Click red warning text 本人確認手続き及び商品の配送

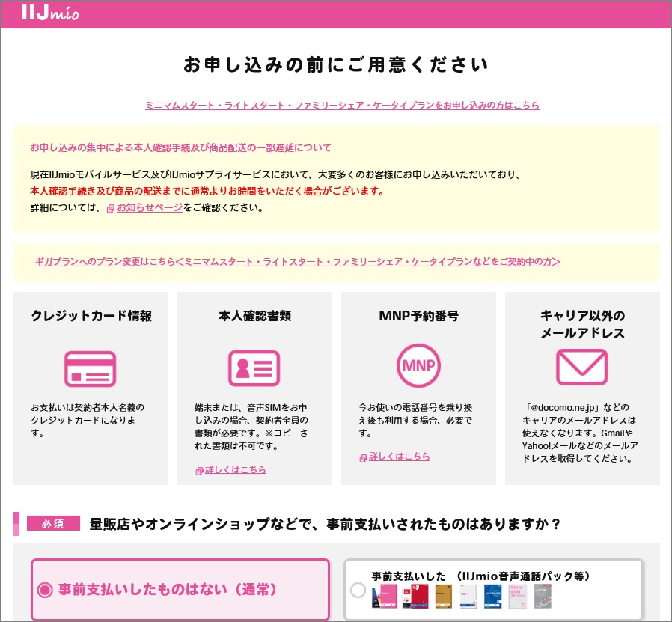pyautogui.click(x=207, y=191)
